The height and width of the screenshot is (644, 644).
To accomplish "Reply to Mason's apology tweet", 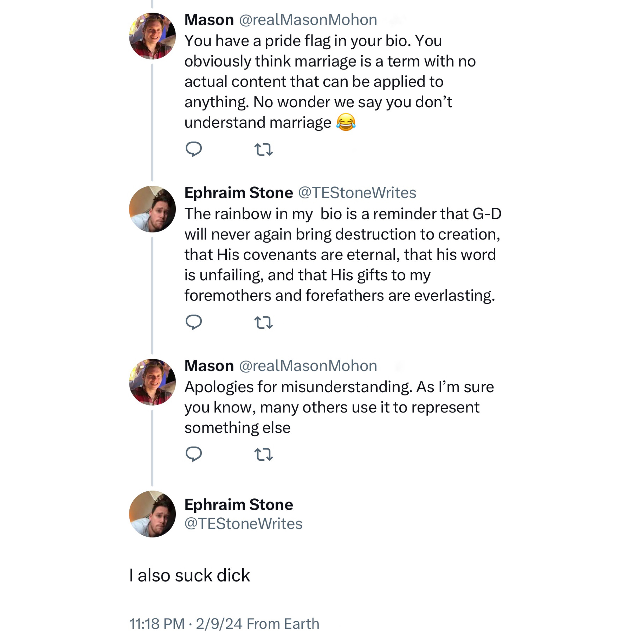I will 193,454.
